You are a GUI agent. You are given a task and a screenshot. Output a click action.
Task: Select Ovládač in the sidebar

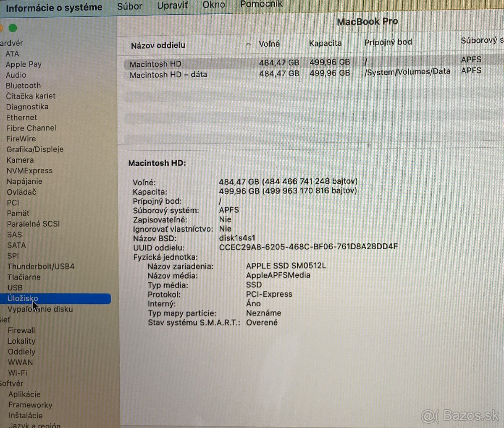tap(21, 192)
